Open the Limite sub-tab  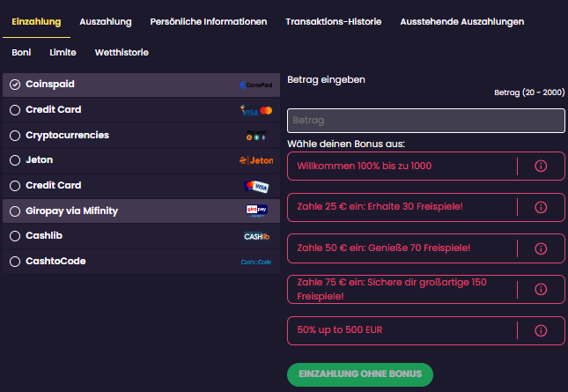(63, 53)
